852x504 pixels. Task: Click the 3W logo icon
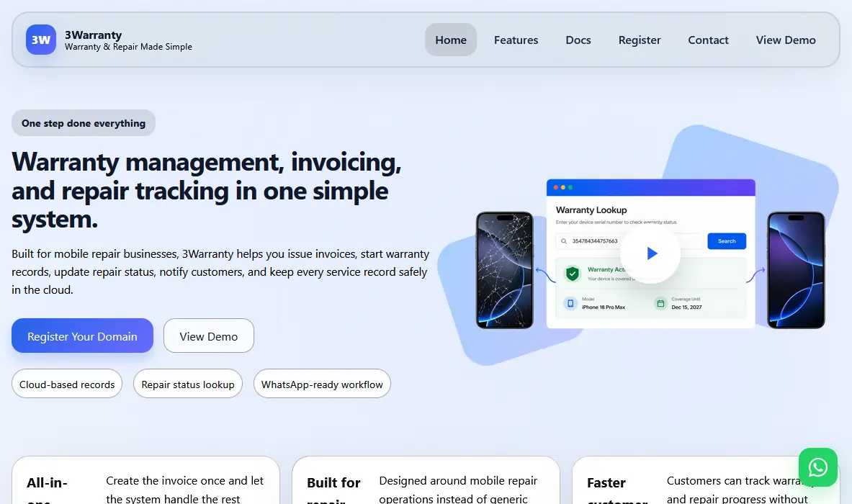[x=41, y=40]
